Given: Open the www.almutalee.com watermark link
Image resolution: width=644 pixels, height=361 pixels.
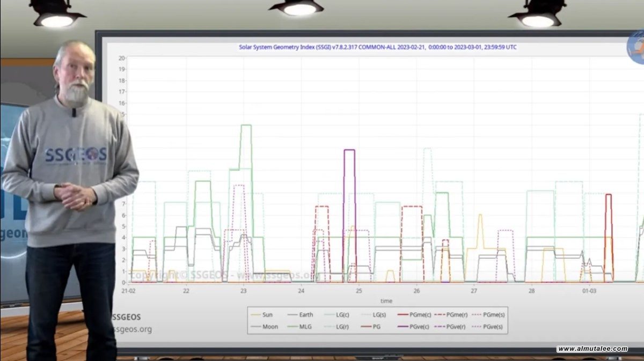Looking at the screenshot, I should coord(592,349).
